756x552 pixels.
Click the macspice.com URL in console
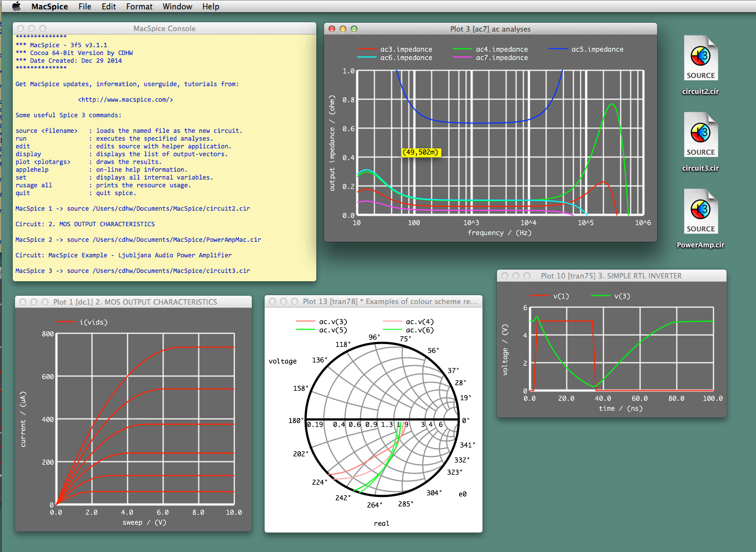(126, 100)
